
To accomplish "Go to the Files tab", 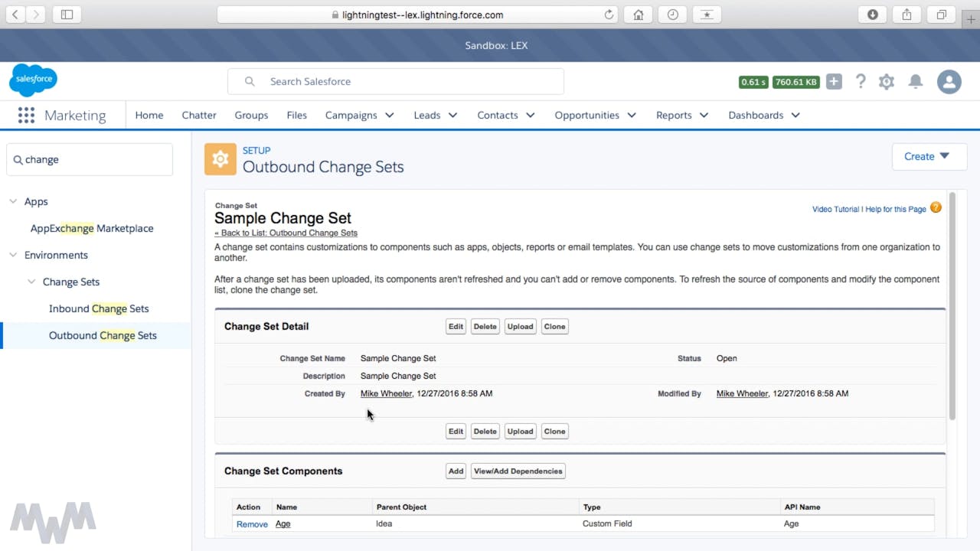I will click(296, 115).
